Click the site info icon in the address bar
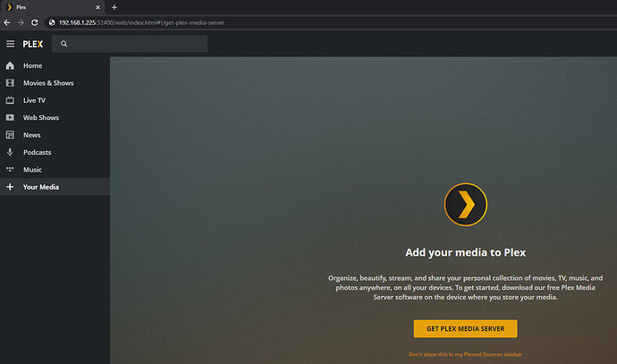This screenshot has width=617, height=364. click(52, 23)
